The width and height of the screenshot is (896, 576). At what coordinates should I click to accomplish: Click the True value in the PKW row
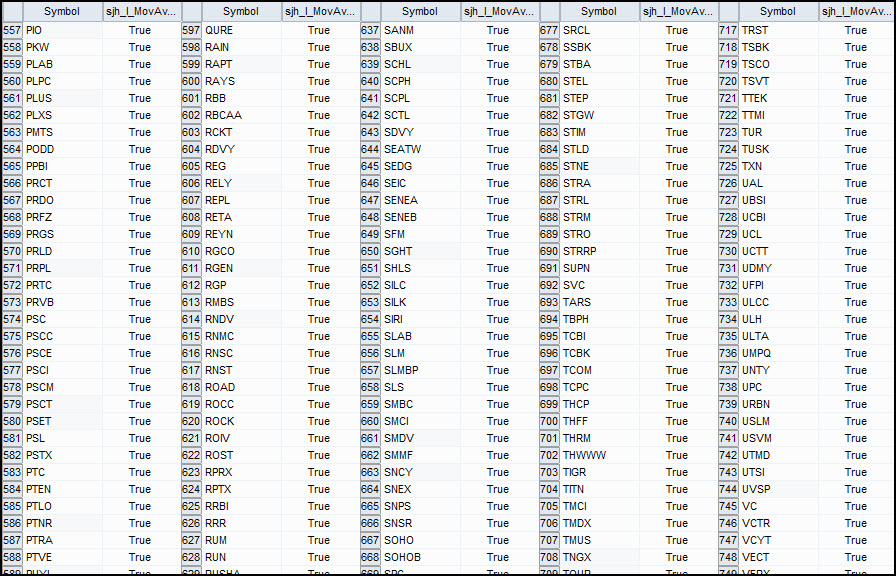tap(140, 47)
